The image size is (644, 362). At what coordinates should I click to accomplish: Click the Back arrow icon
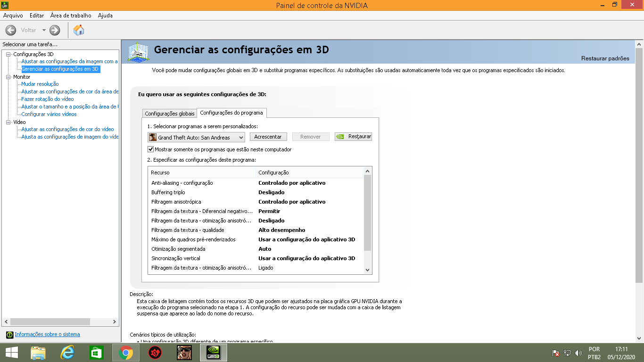11,30
